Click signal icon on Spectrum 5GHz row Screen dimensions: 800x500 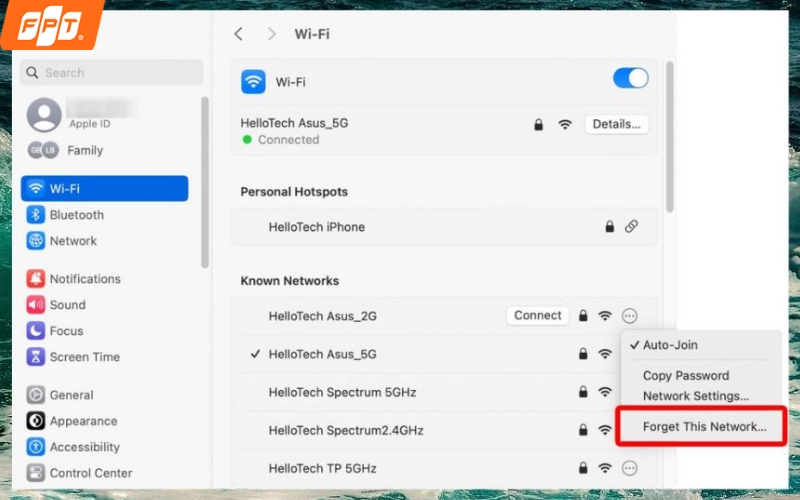point(605,392)
